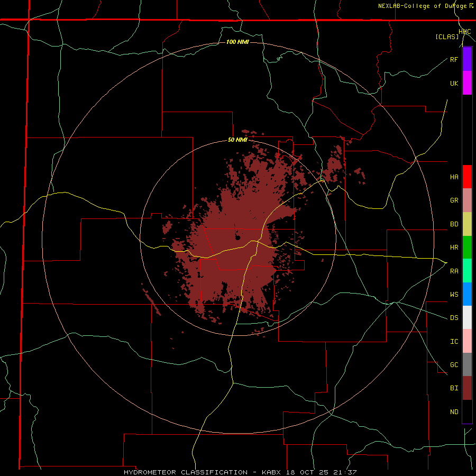Click the ND legend label
Viewport: 476px width, 476px height.
pos(454,412)
